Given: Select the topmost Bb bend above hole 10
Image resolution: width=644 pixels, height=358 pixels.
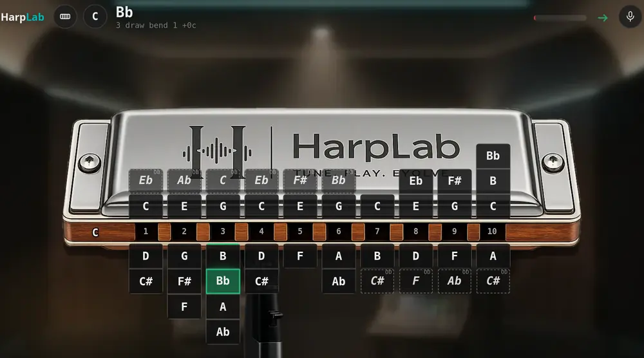Looking at the screenshot, I should point(493,156).
